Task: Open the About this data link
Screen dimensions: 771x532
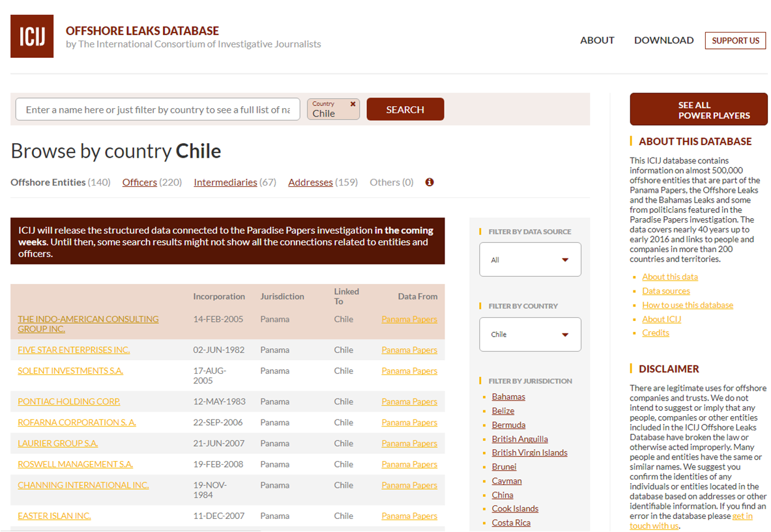Action: coord(670,277)
